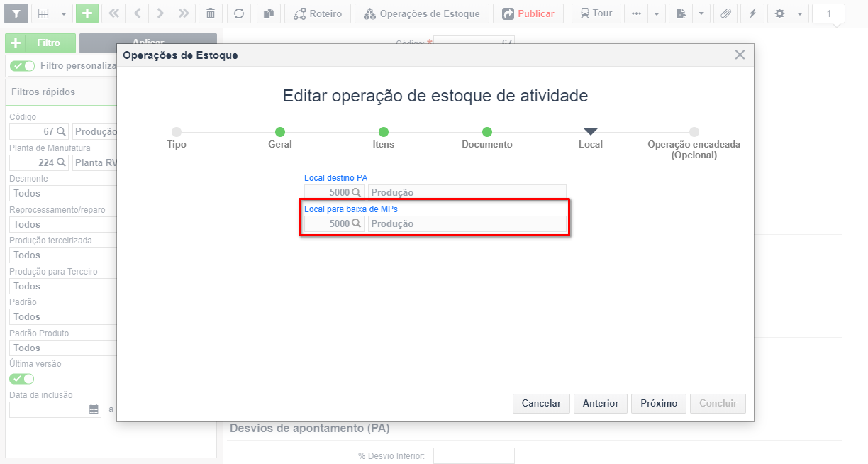Toggle the filter funnel icon in toolbar
The image size is (868, 464).
(x=16, y=13)
